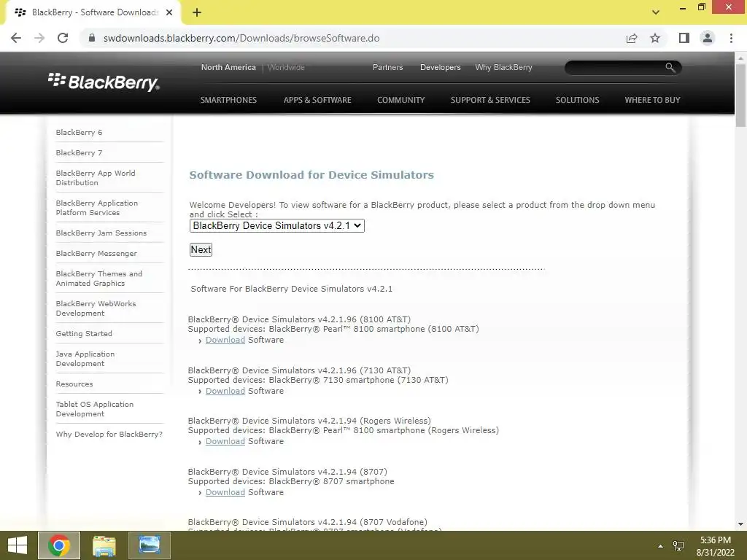The image size is (747, 560).
Task: Open the Resources sidebar link
Action: point(74,384)
